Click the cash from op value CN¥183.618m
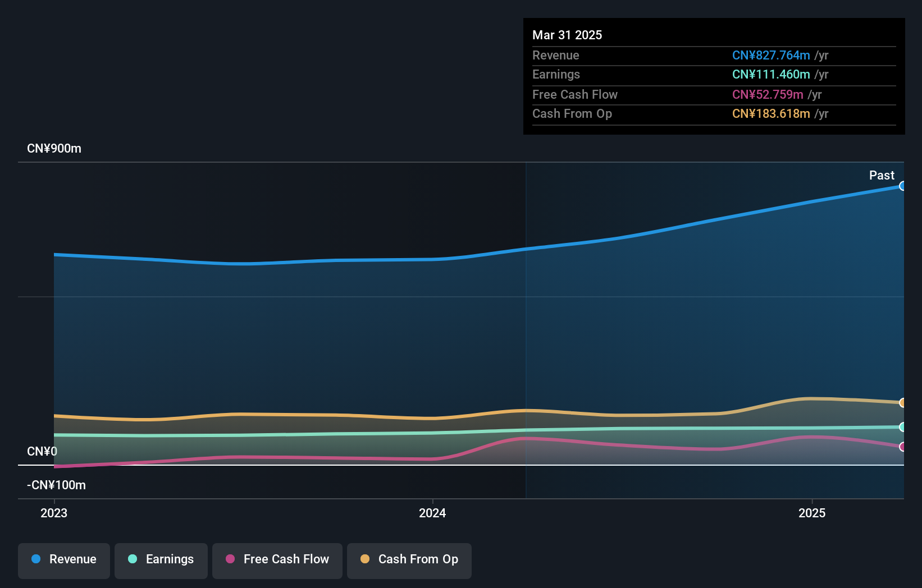The width and height of the screenshot is (922, 588). point(771,113)
